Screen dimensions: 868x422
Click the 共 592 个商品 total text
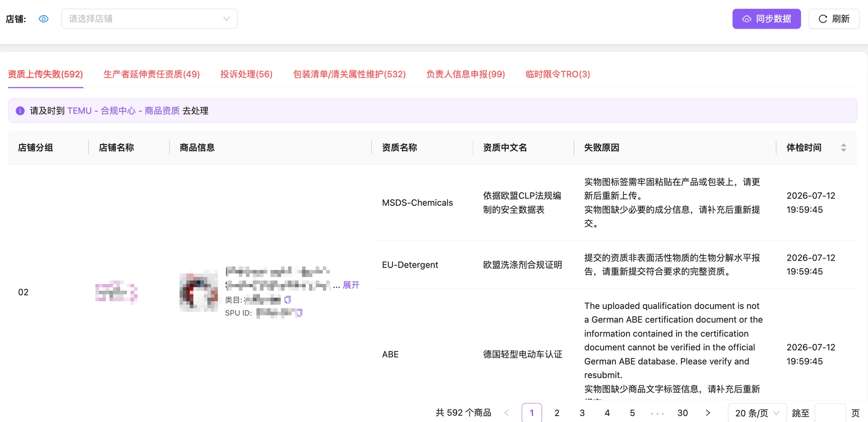463,413
